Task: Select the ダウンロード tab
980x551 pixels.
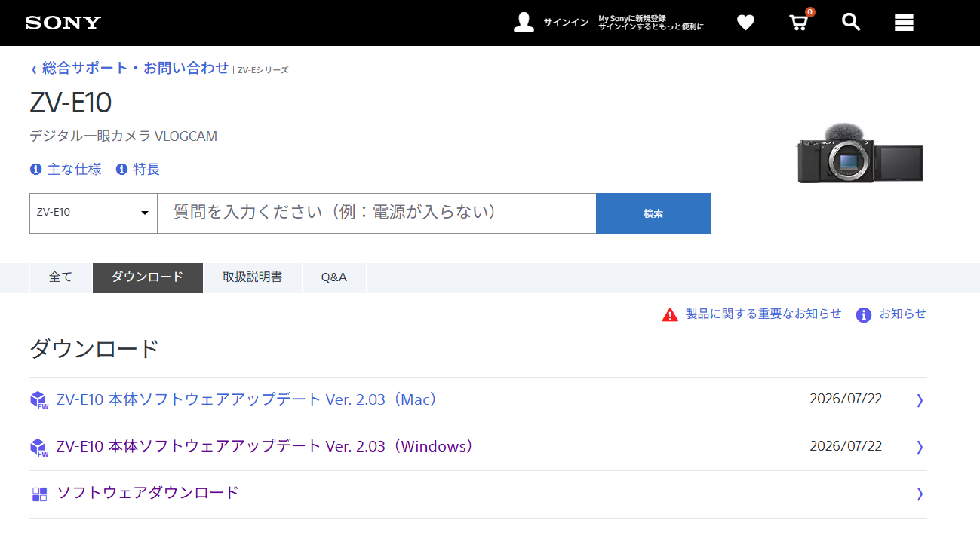Action: (x=147, y=277)
